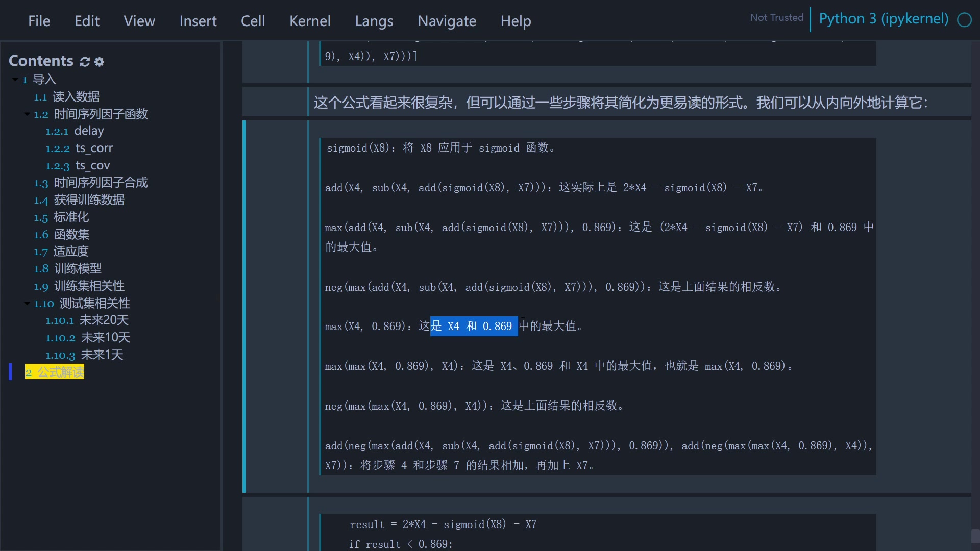The width and height of the screenshot is (980, 551).
Task: Open the Kernel menu
Action: tap(310, 21)
